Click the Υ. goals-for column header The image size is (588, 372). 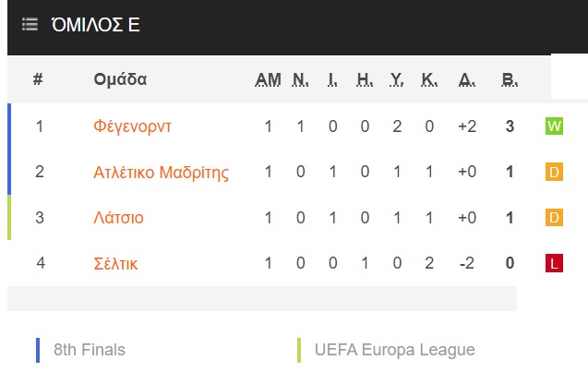pos(397,79)
